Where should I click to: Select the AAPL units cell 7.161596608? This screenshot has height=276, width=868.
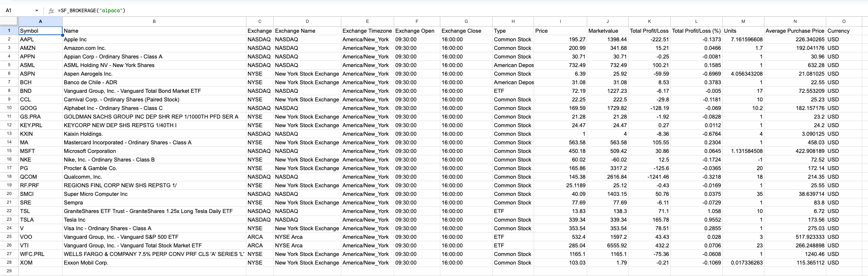click(x=743, y=39)
